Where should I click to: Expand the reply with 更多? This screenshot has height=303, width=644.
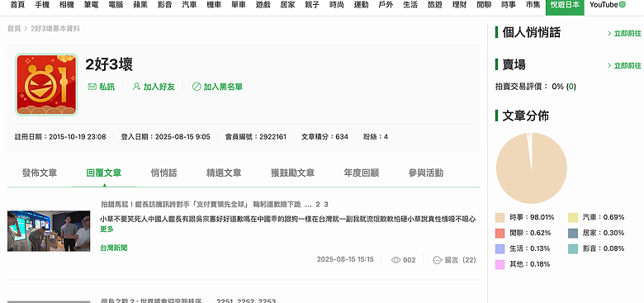[107, 229]
